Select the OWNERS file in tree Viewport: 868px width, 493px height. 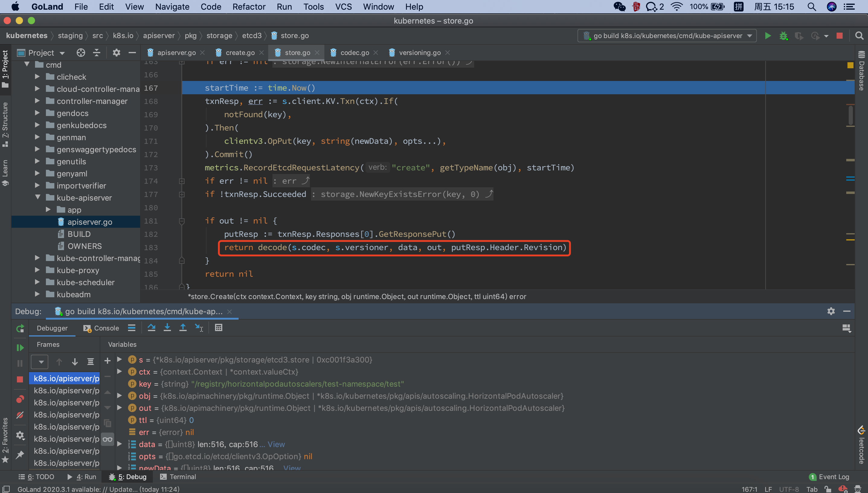click(84, 246)
